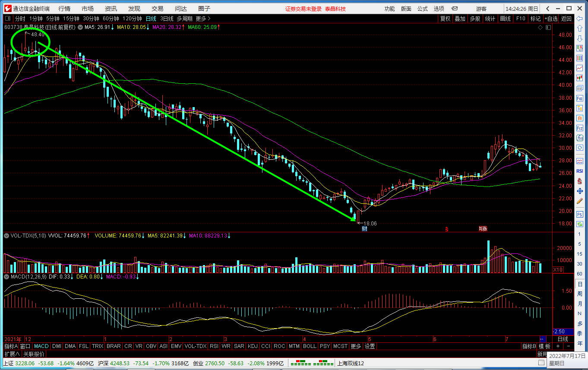
Task: Click the wavy oscillator icon in sidebar
Action: (x=580, y=161)
